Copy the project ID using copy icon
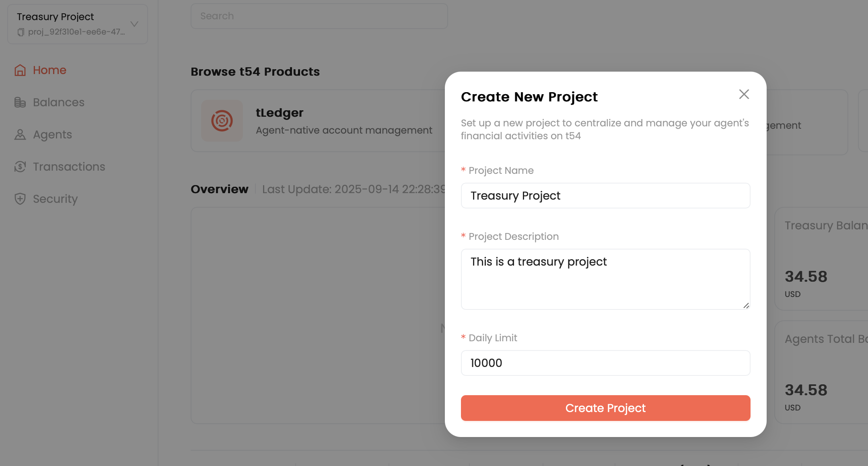This screenshot has height=466, width=868. pos(21,32)
